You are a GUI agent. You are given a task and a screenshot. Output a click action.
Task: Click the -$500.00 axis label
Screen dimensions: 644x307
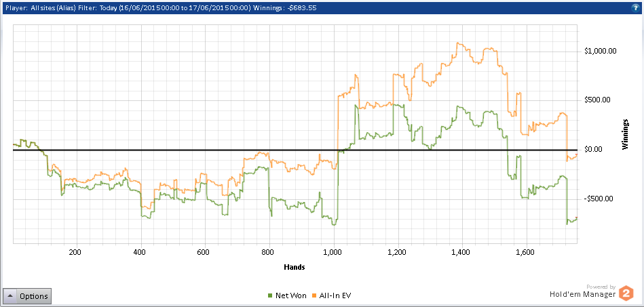point(600,199)
